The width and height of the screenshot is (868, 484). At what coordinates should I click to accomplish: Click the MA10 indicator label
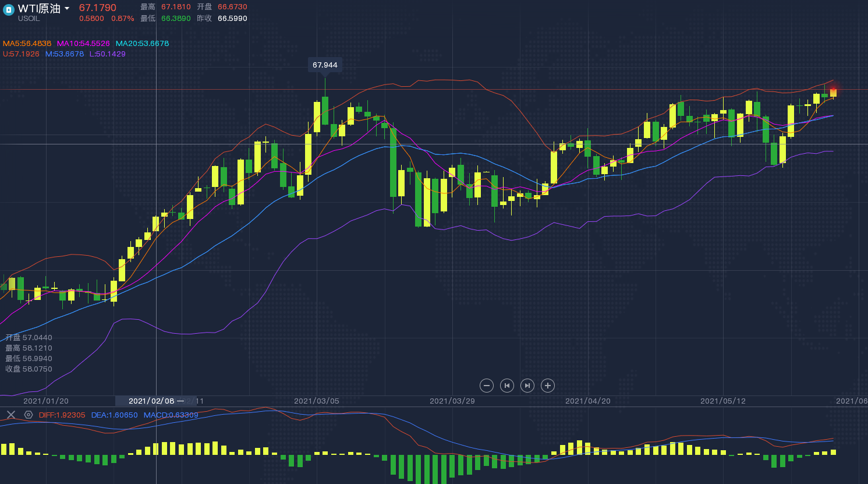[83, 44]
